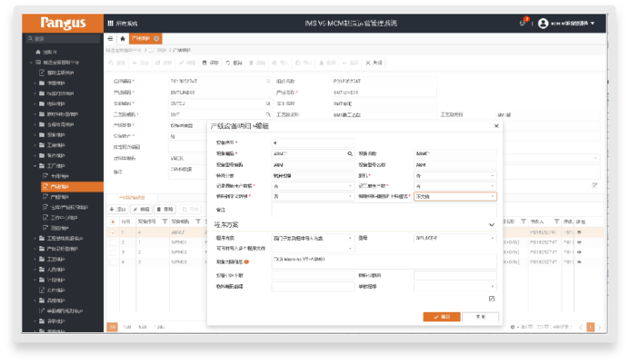The image size is (629, 364).
Task: Click the cancel button in dialog
Action: [480, 316]
